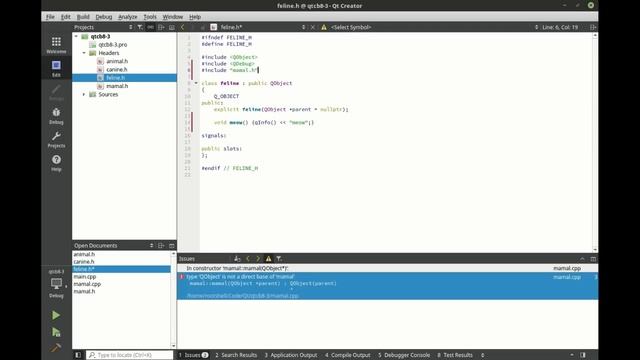
Task: Click the green Run button
Action: pyautogui.click(x=56, y=315)
